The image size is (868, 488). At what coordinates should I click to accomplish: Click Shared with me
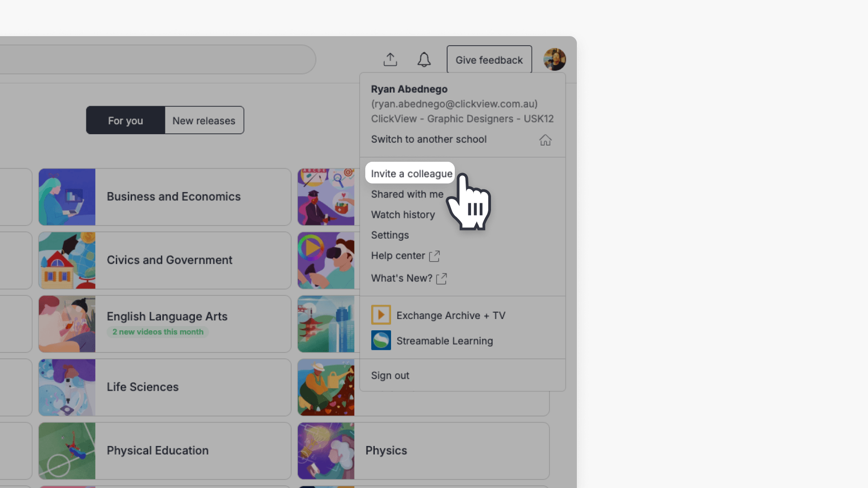[x=406, y=194]
